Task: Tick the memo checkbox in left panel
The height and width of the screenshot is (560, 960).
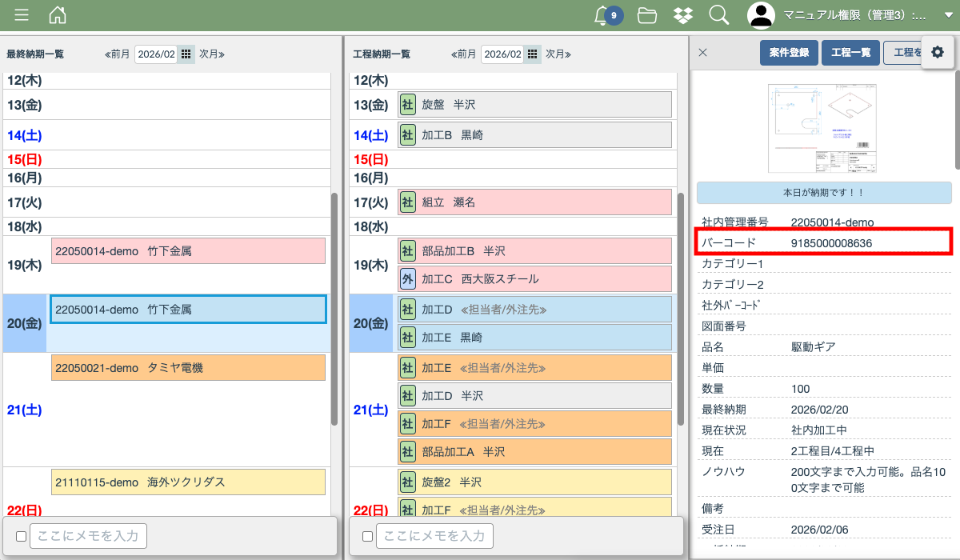Action: 22,536
